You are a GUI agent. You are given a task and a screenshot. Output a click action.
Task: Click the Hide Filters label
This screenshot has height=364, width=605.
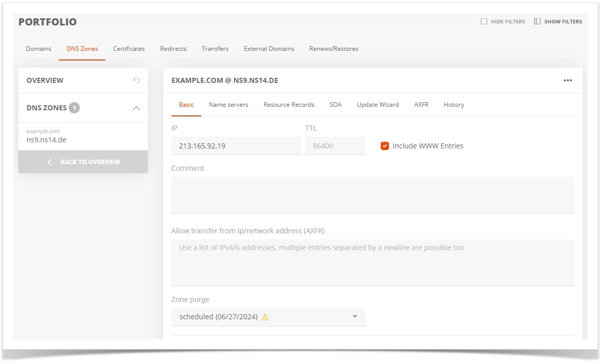(508, 22)
